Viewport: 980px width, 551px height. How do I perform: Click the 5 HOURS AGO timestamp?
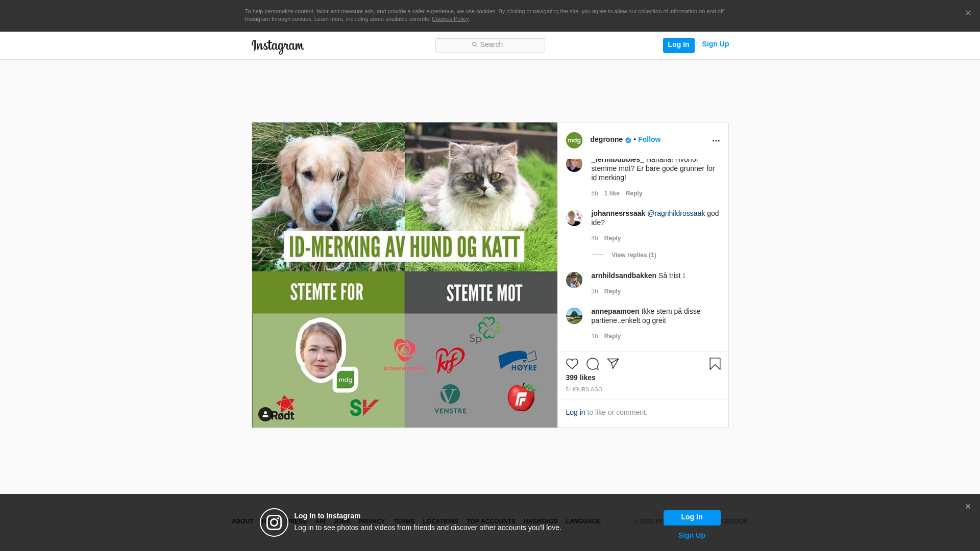(x=583, y=390)
